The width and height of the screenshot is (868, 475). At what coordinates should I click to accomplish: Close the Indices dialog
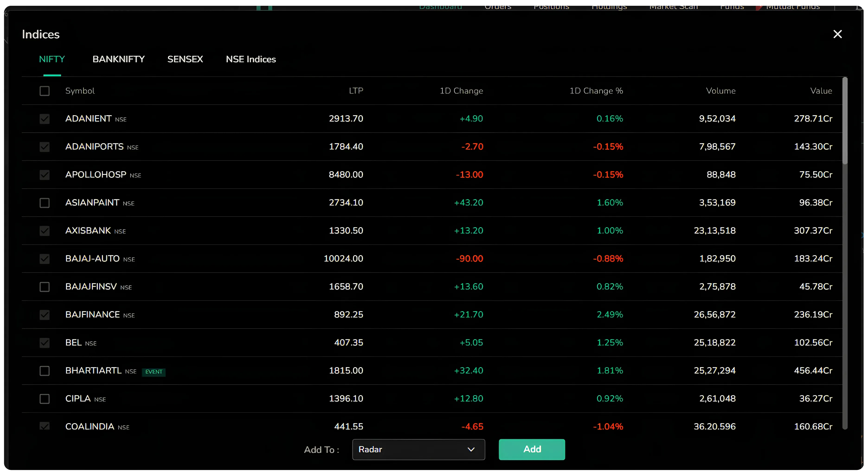pyautogui.click(x=837, y=34)
